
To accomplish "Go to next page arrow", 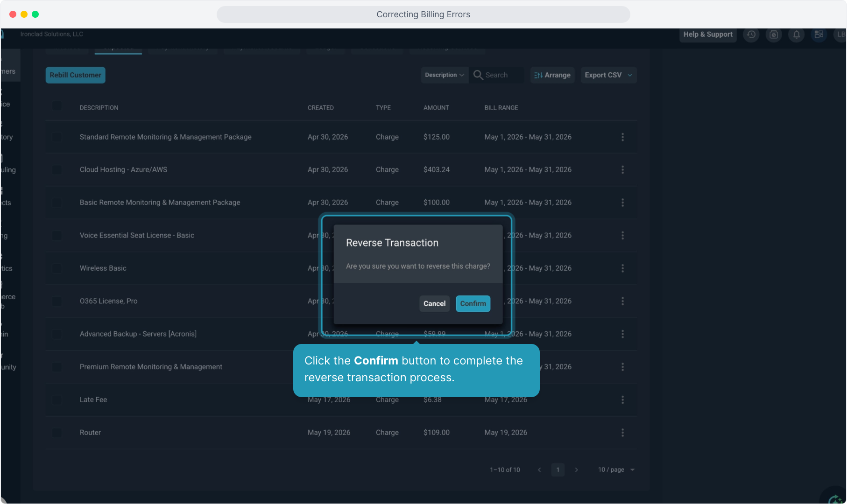I will [x=577, y=470].
